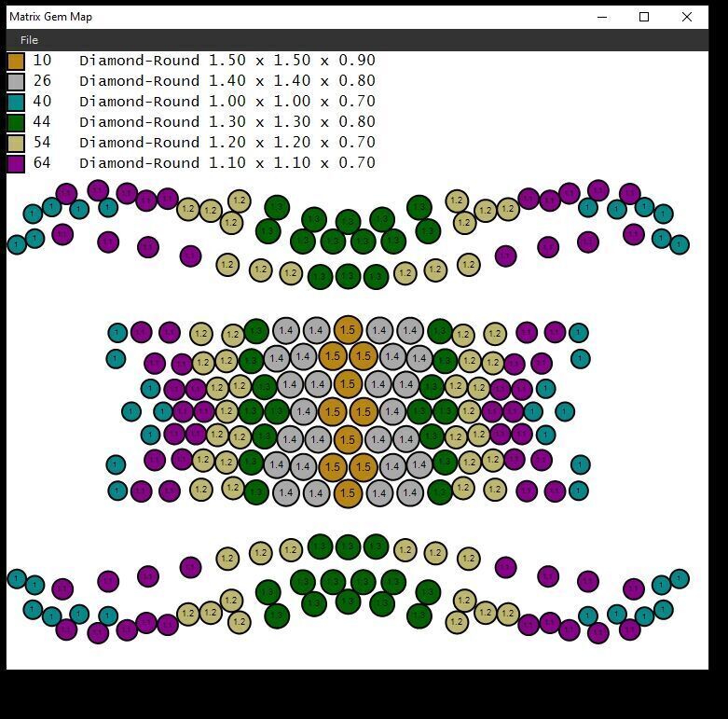
Task: Click the text "Diamond-Round 1.40 x 1.40 x 0.80"
Action: tap(227, 81)
